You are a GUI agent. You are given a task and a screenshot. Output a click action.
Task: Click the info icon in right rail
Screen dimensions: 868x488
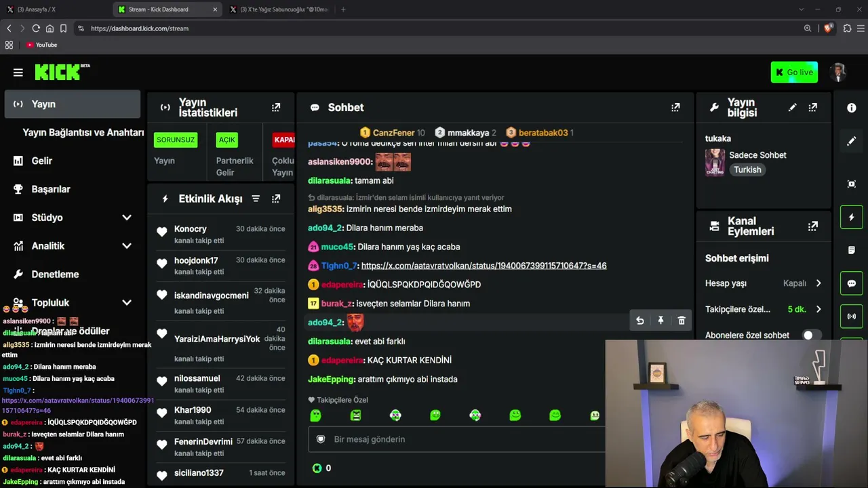click(x=852, y=108)
